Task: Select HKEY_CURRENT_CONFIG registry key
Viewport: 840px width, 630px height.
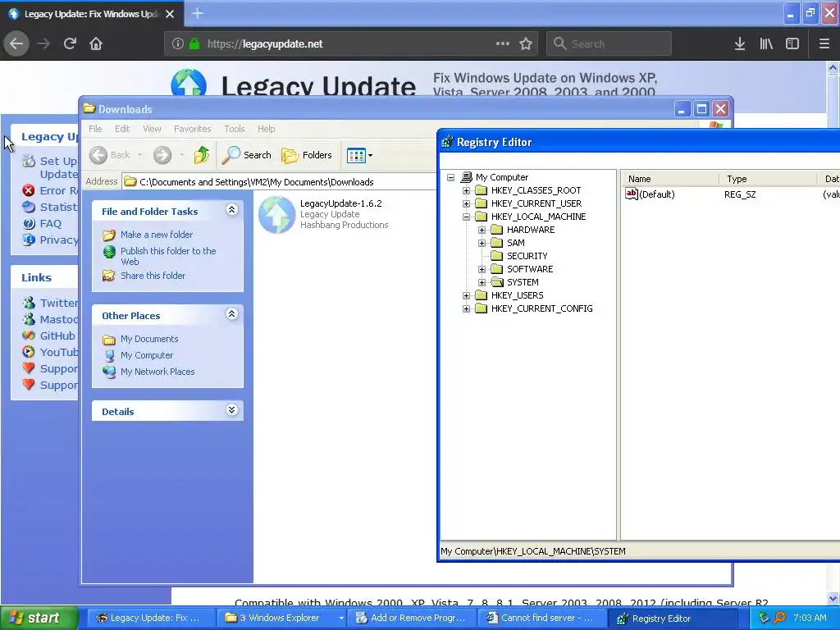Action: point(541,308)
